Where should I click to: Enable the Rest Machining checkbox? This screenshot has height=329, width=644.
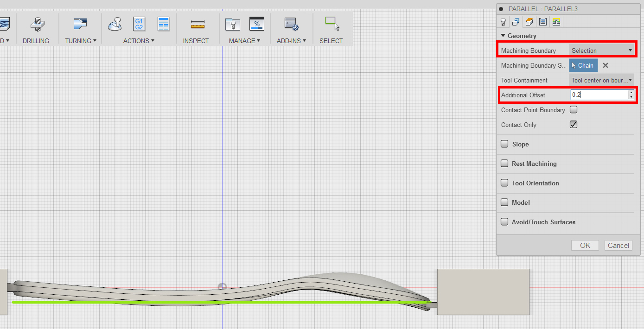click(x=504, y=164)
